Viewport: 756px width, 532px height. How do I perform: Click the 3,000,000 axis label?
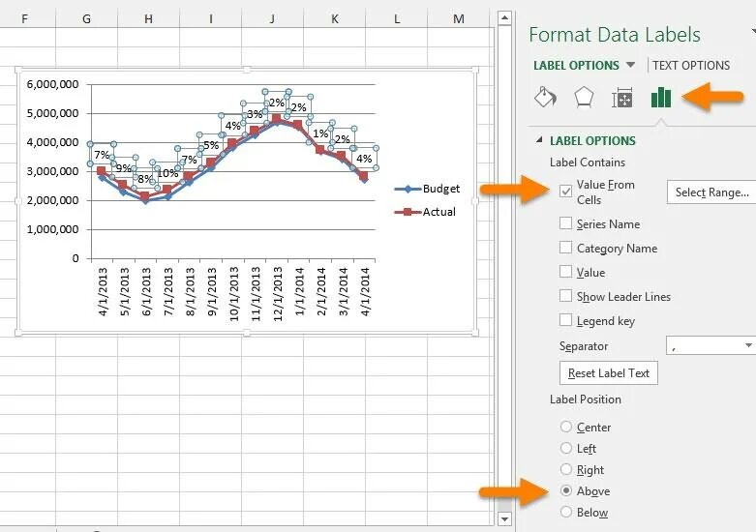click(52, 171)
